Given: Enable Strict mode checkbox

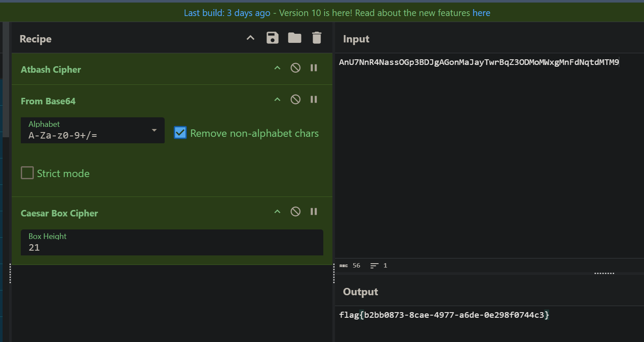Looking at the screenshot, I should coord(27,173).
